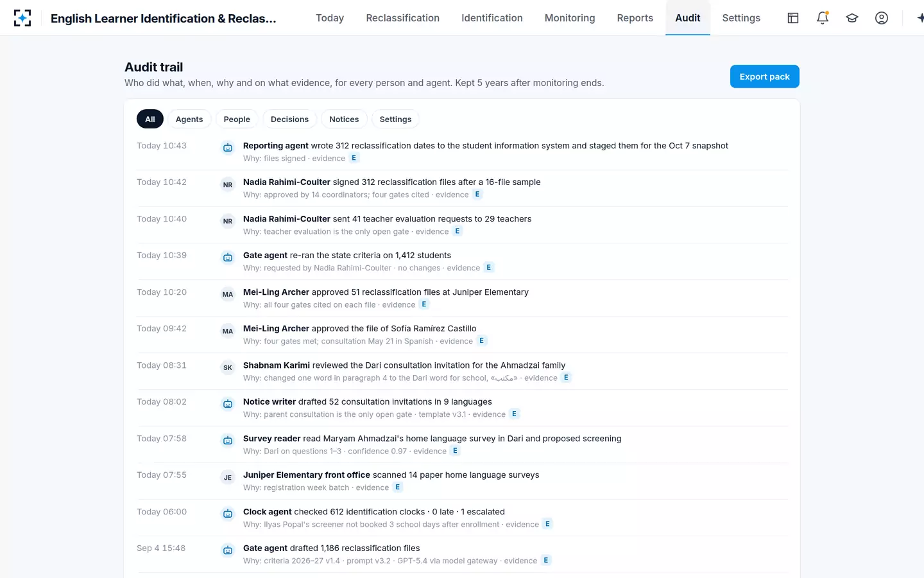924x578 pixels.
Task: Select the Settings filter chip
Action: tap(395, 119)
